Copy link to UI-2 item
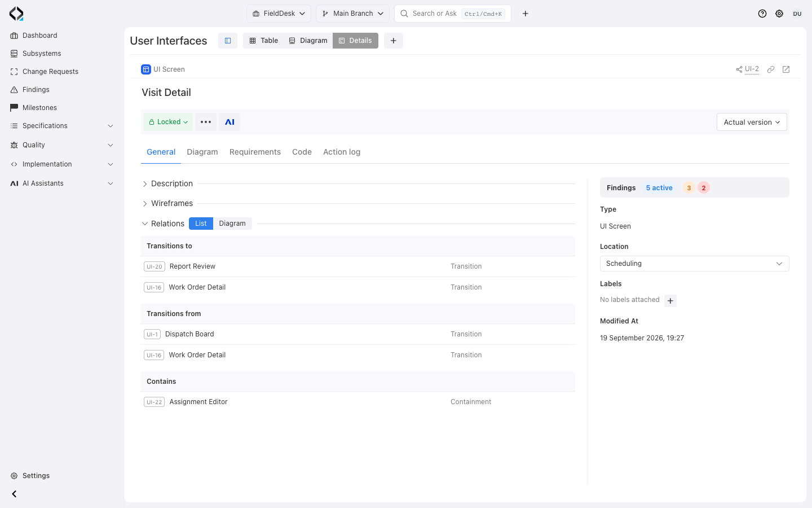812x508 pixels. [771, 69]
